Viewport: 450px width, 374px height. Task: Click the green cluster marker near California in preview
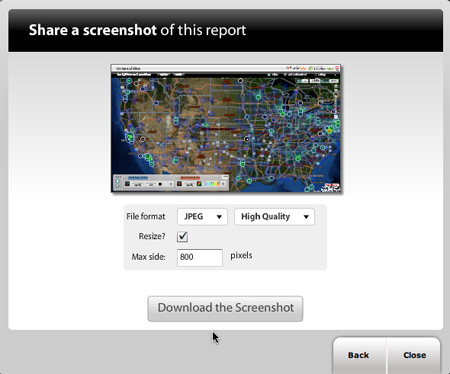click(129, 137)
